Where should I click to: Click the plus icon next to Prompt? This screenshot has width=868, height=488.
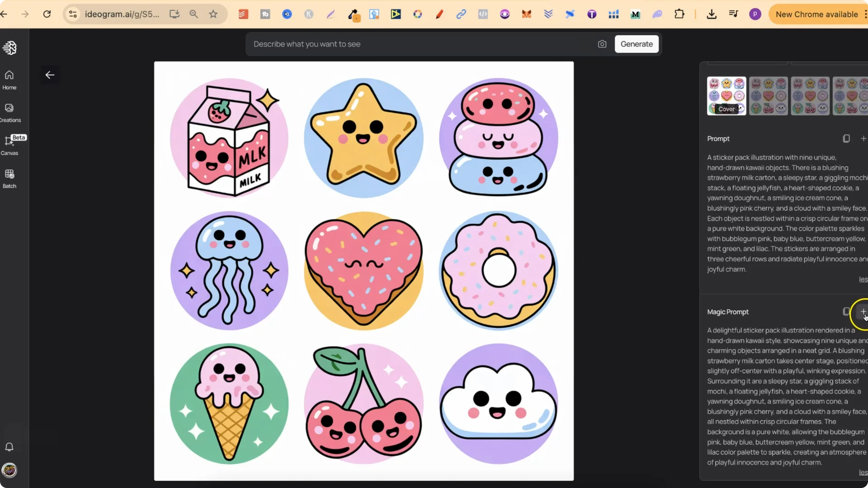(x=863, y=138)
